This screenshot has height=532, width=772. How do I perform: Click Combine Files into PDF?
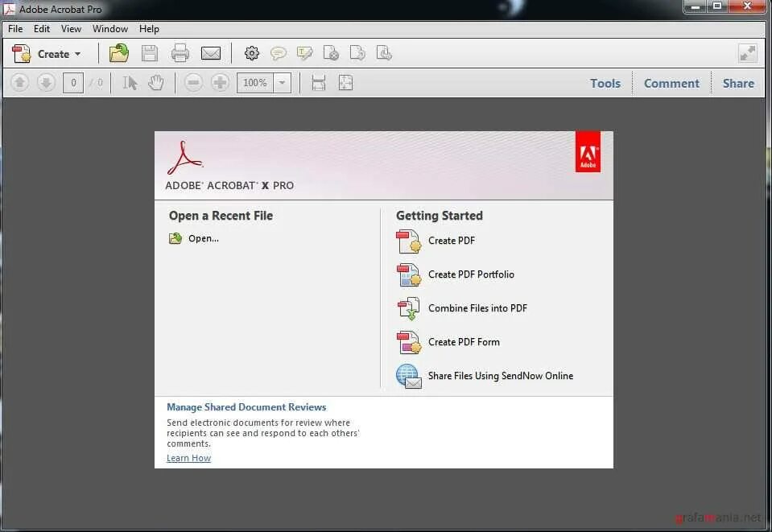(x=477, y=308)
